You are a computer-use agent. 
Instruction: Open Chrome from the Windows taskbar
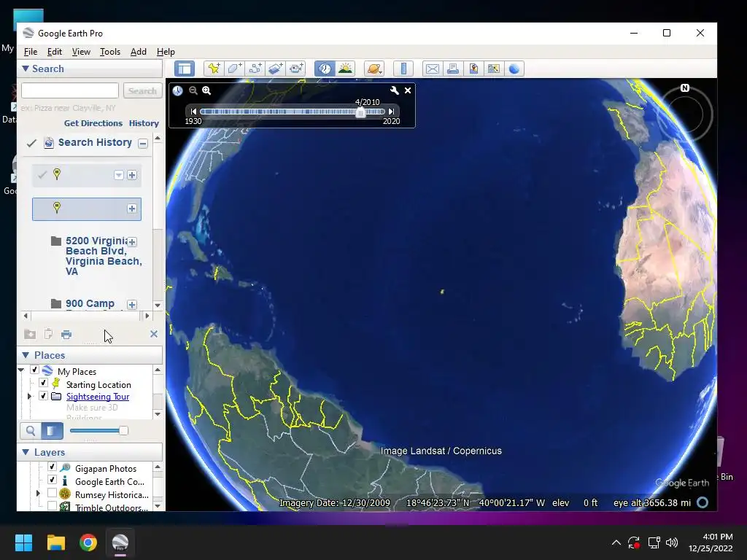[x=88, y=542]
